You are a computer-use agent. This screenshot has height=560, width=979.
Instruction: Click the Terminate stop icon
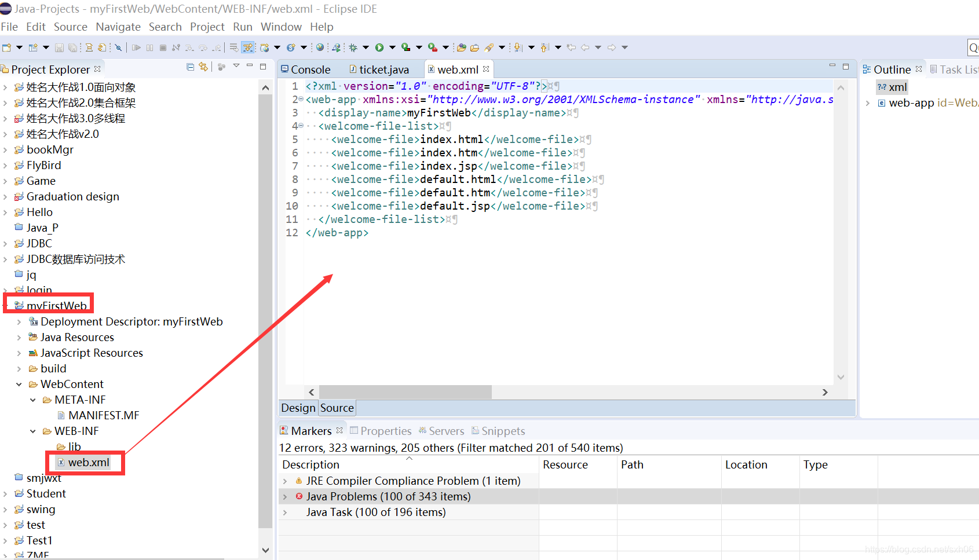click(163, 47)
